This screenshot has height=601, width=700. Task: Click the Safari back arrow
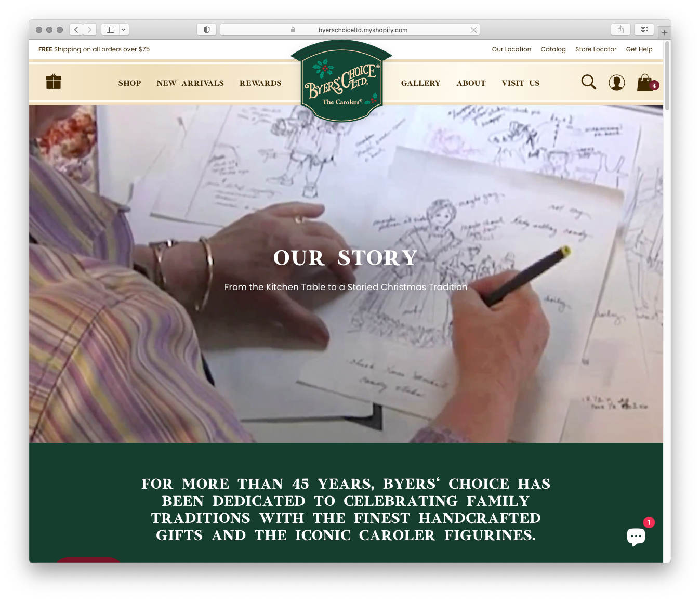[76, 30]
